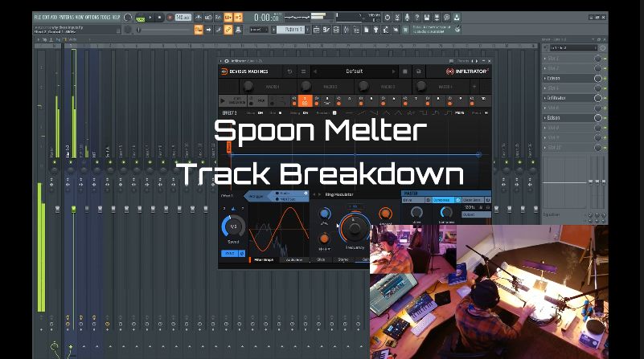Click the question mark help icon

pyautogui.click(x=417, y=17)
